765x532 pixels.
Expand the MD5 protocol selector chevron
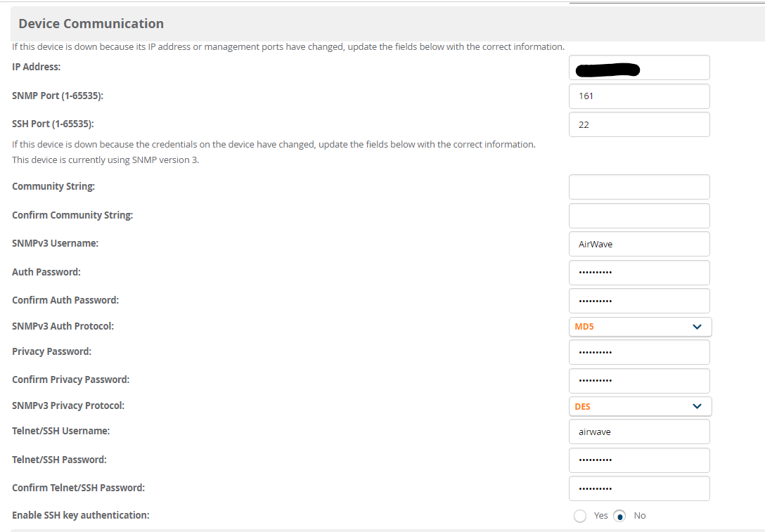[697, 326]
